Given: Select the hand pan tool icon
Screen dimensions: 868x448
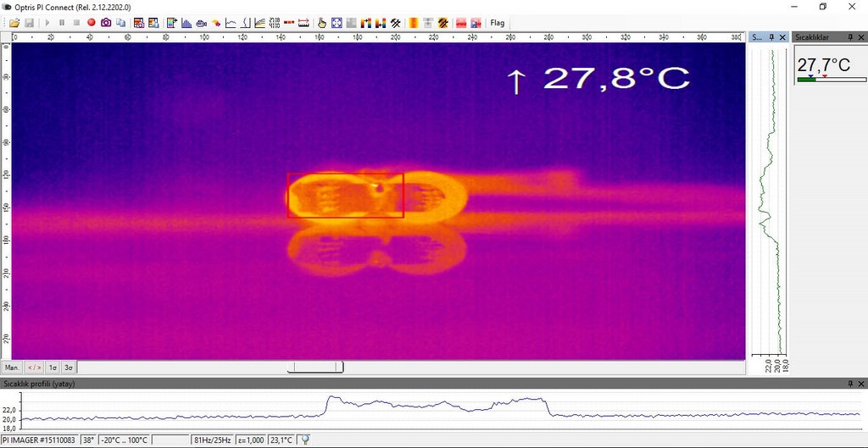Looking at the screenshot, I should click(321, 23).
